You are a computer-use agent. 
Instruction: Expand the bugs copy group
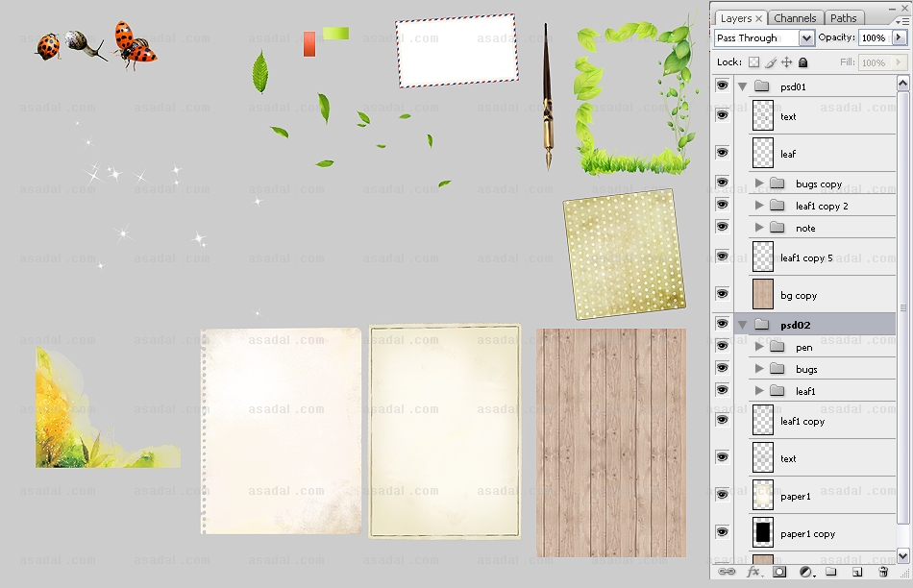point(759,184)
